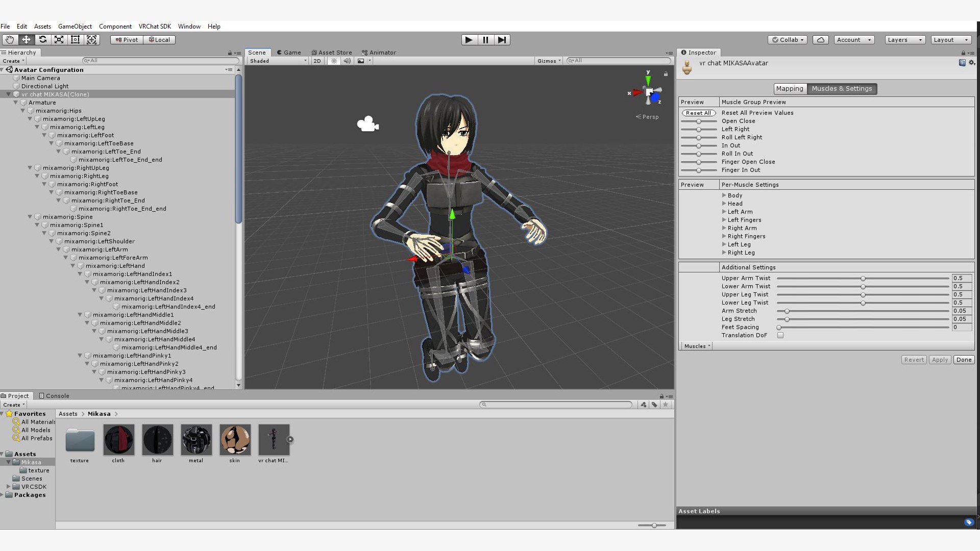Click Reset All preview values
The height and width of the screenshot is (551, 980).
pyautogui.click(x=698, y=113)
